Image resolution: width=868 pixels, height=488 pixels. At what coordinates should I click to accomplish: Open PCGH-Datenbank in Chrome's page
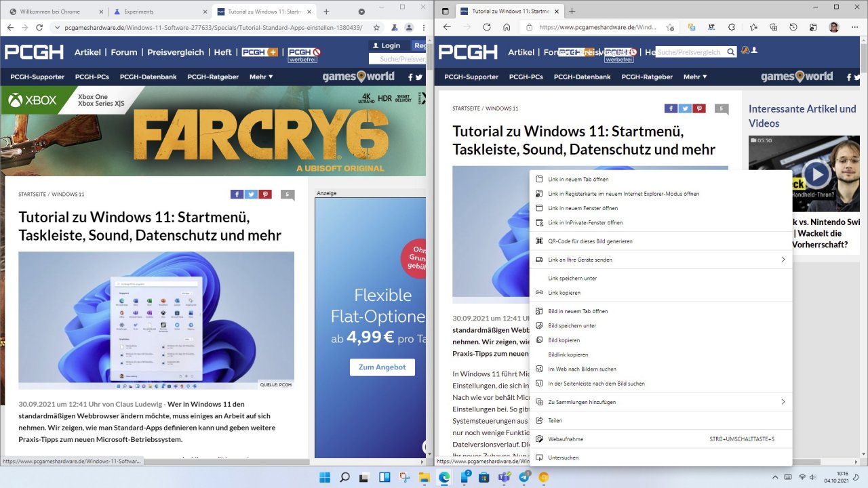[148, 77]
